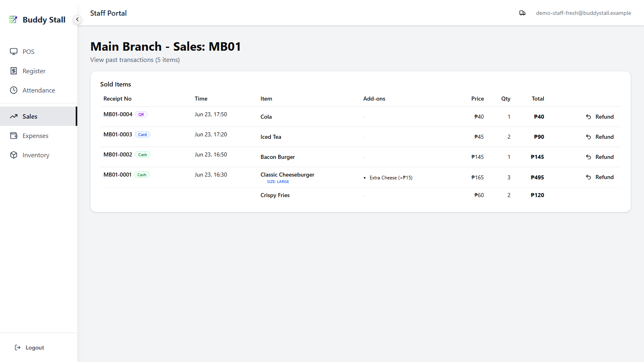Click the Total column header
The image size is (644, 362).
[538, 99]
